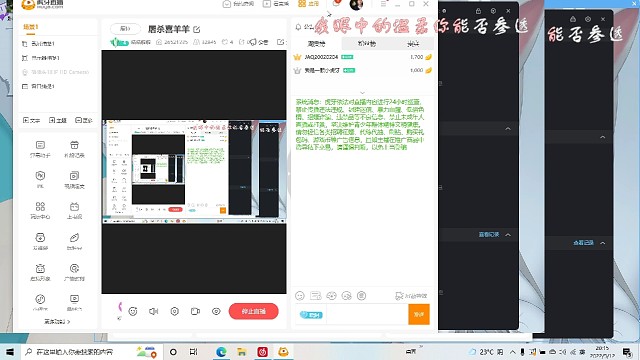The image size is (640, 360).
Task: Collapse the upper chevron in second dark window
Action: pos(602,138)
